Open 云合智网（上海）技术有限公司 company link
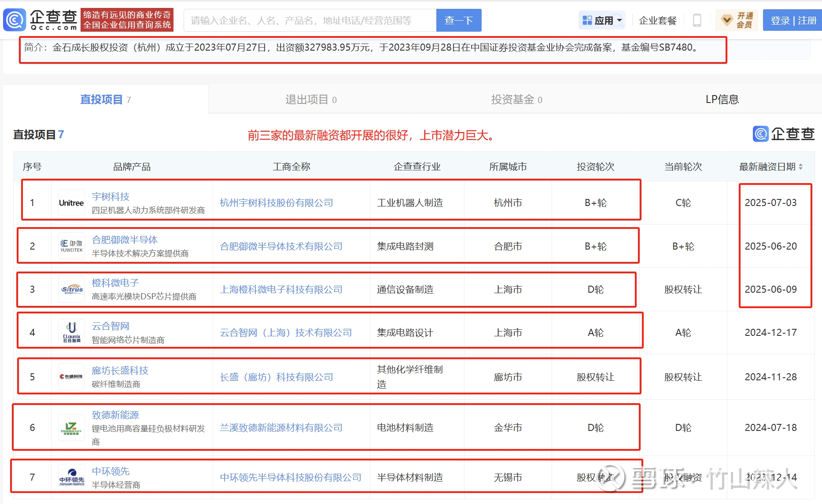Image resolution: width=822 pixels, height=504 pixels. coord(286,333)
